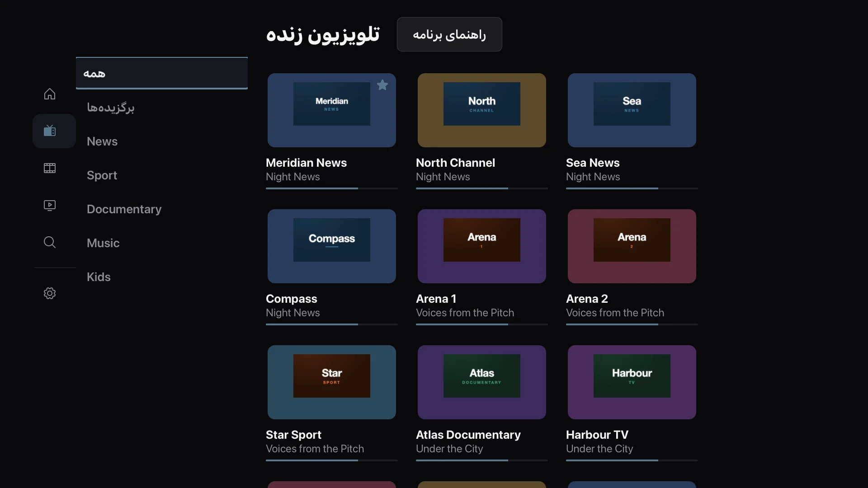Click the Meridian News progress bar
The height and width of the screenshot is (488, 868).
coord(332,188)
